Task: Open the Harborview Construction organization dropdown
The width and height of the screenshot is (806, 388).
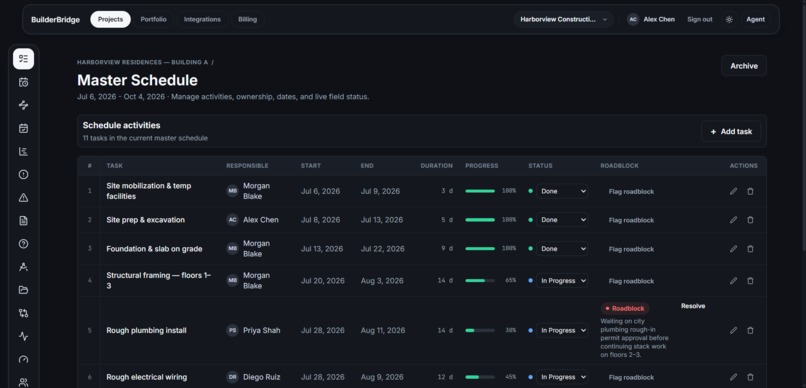Action: pyautogui.click(x=563, y=20)
